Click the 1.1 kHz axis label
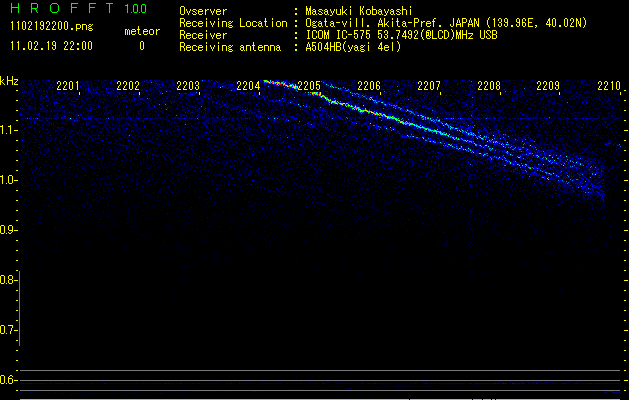Image resolution: width=629 pixels, height=400 pixels. [8, 130]
